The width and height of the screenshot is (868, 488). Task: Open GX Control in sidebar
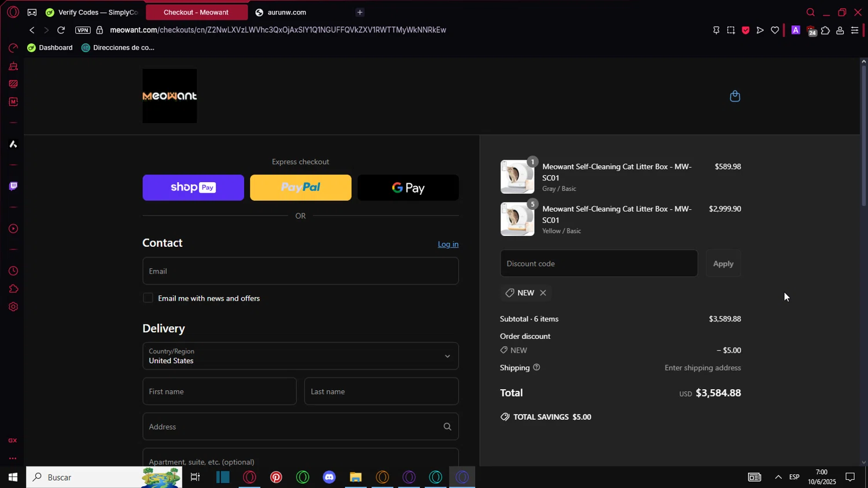[x=13, y=48]
